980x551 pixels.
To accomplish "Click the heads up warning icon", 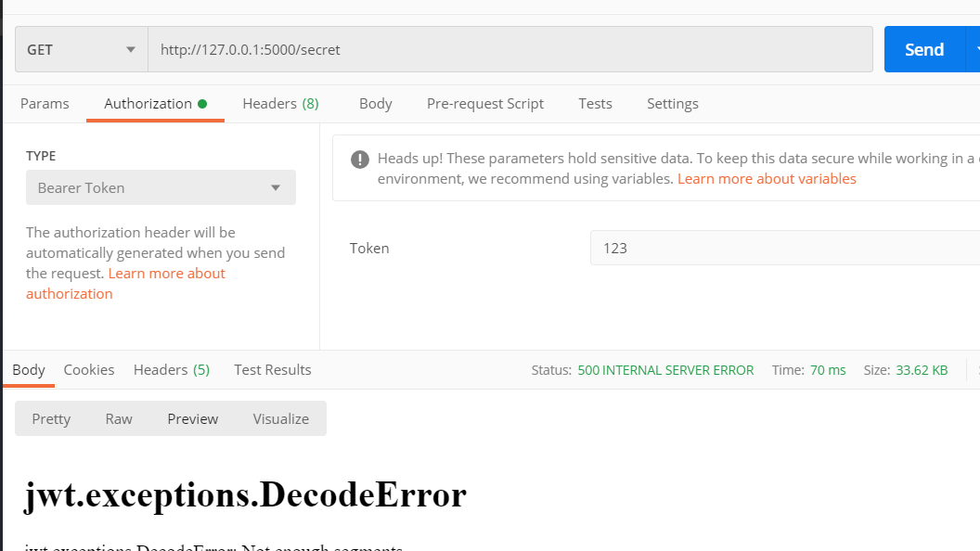I will 360,160.
